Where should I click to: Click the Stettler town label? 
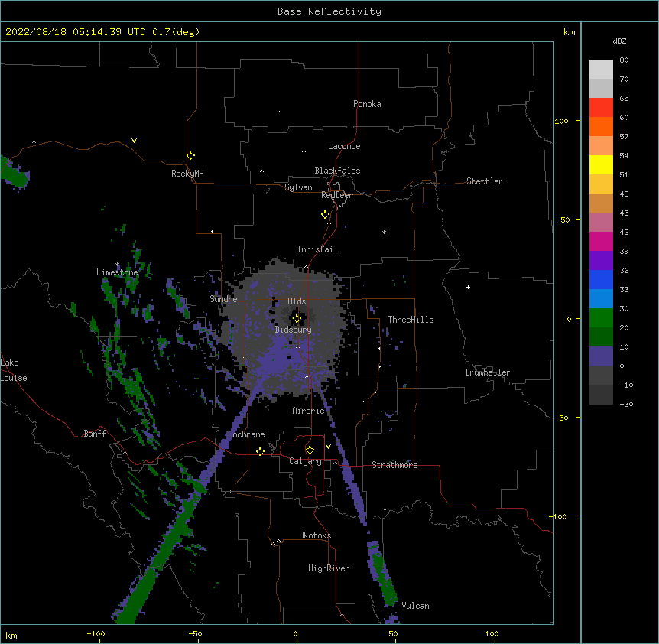click(485, 181)
